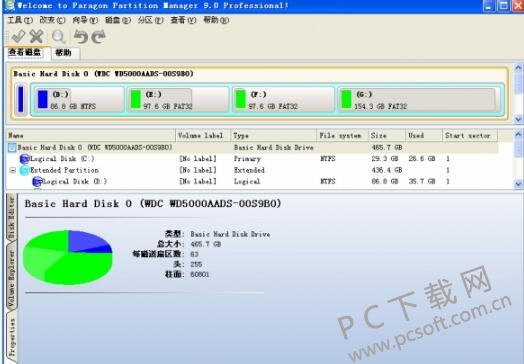Open the Volume Explorer side tab
The image size is (524, 364).
(x=11, y=279)
